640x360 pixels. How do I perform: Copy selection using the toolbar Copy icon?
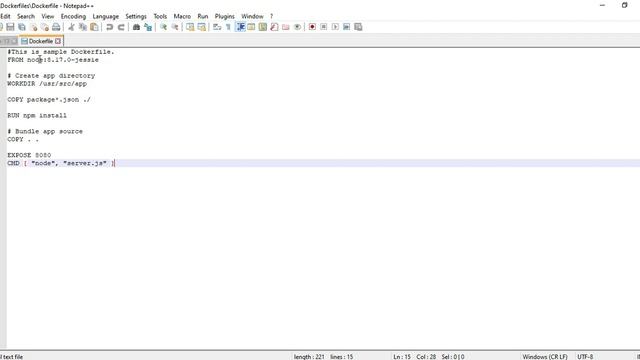83,27
